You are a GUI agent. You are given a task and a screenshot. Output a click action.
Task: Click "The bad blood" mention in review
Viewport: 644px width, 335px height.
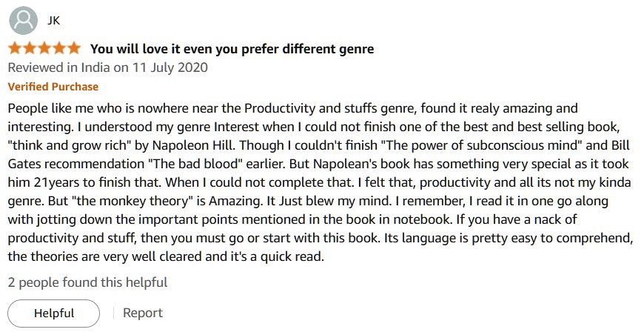[x=195, y=164]
